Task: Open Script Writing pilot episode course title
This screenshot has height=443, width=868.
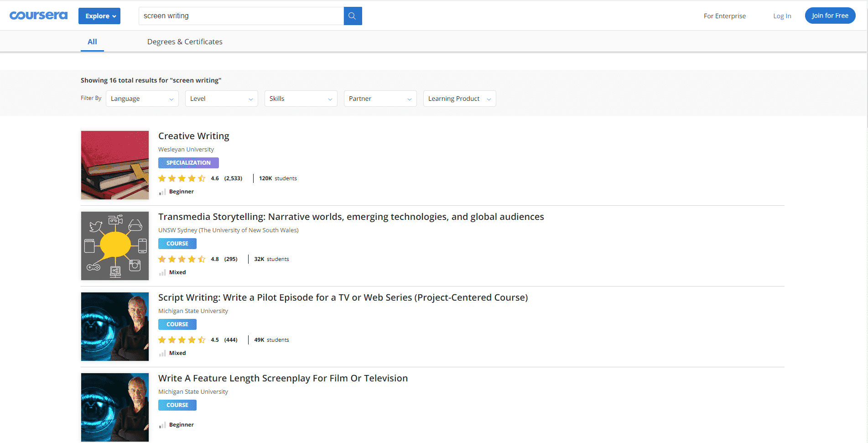Action: tap(343, 297)
